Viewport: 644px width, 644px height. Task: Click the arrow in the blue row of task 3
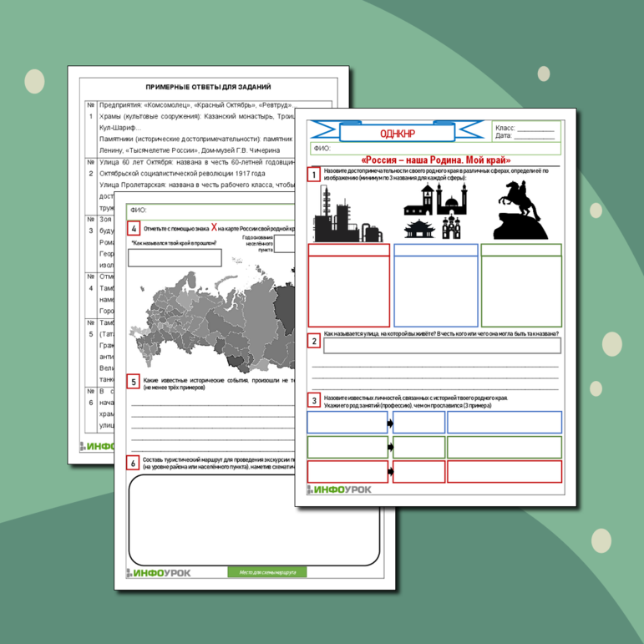(390, 423)
